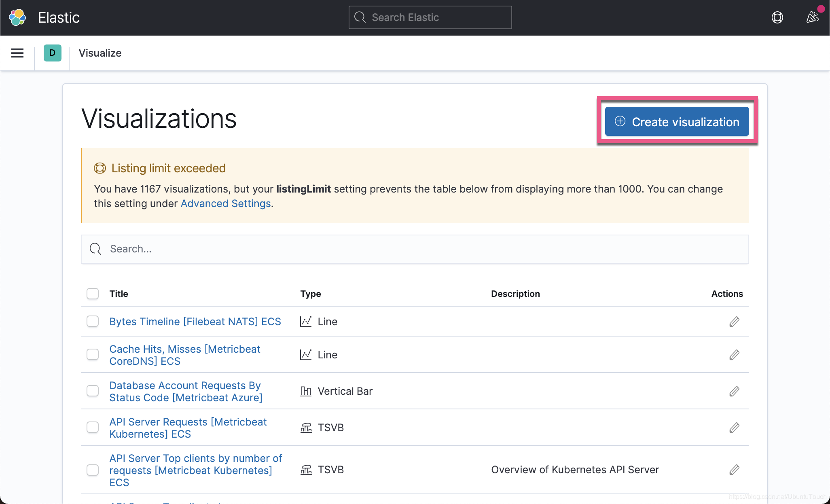Sort table by the Title column header
This screenshot has width=830, height=504.
pyautogui.click(x=119, y=294)
